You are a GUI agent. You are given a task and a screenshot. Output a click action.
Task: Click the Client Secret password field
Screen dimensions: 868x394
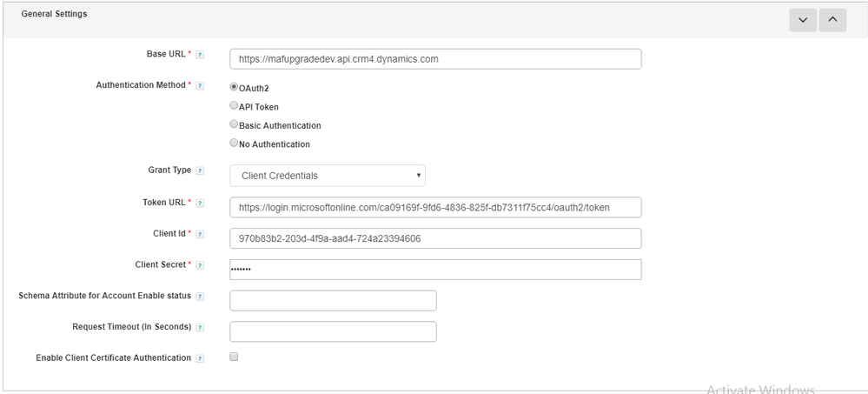tap(435, 270)
